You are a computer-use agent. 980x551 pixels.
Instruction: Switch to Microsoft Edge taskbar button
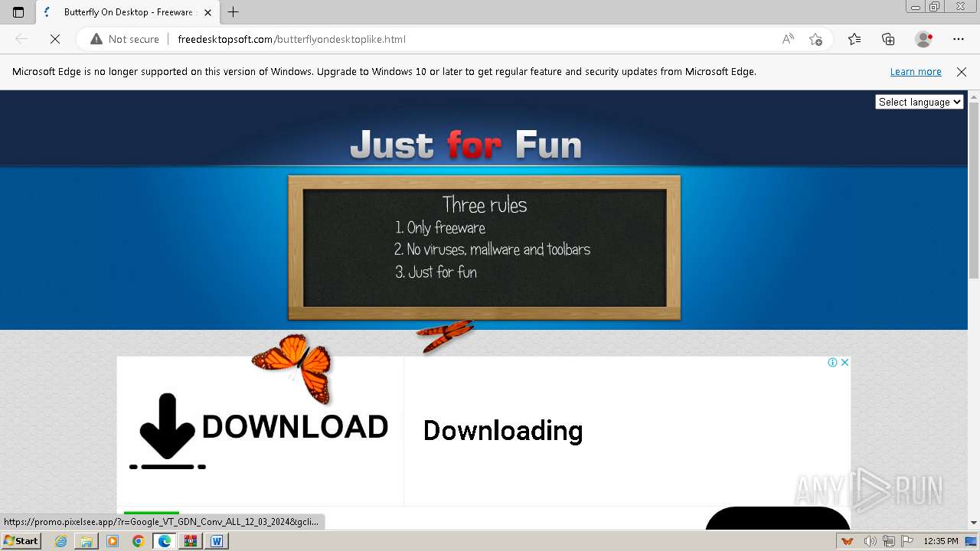(x=165, y=541)
